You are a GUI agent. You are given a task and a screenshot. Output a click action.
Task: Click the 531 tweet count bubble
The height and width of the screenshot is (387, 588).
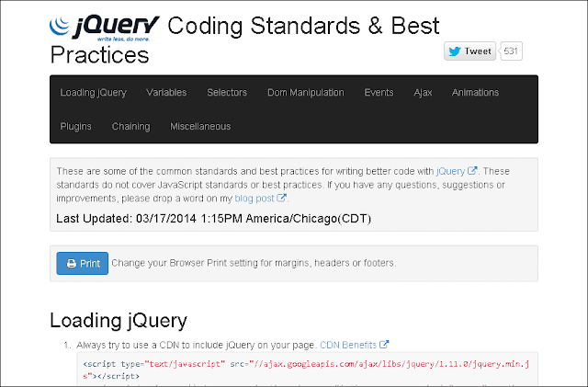(x=511, y=51)
